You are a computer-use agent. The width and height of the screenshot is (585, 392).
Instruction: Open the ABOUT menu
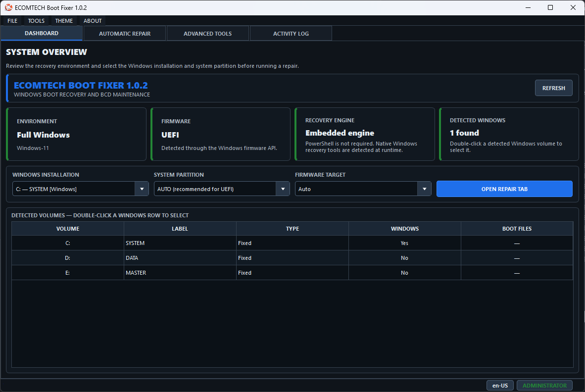tap(93, 21)
